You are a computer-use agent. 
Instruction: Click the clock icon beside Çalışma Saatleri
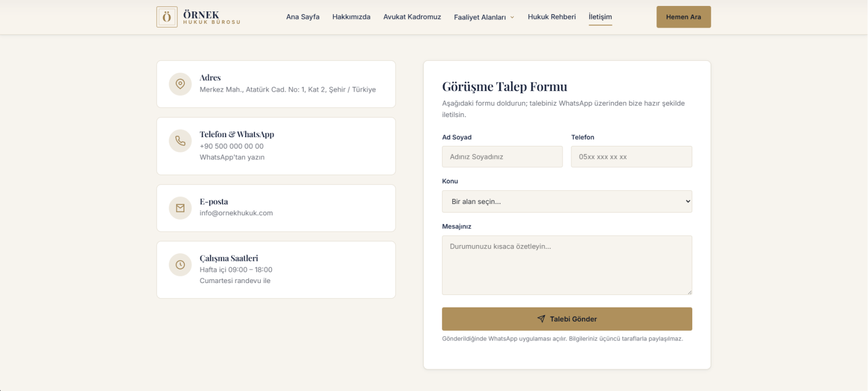(180, 265)
